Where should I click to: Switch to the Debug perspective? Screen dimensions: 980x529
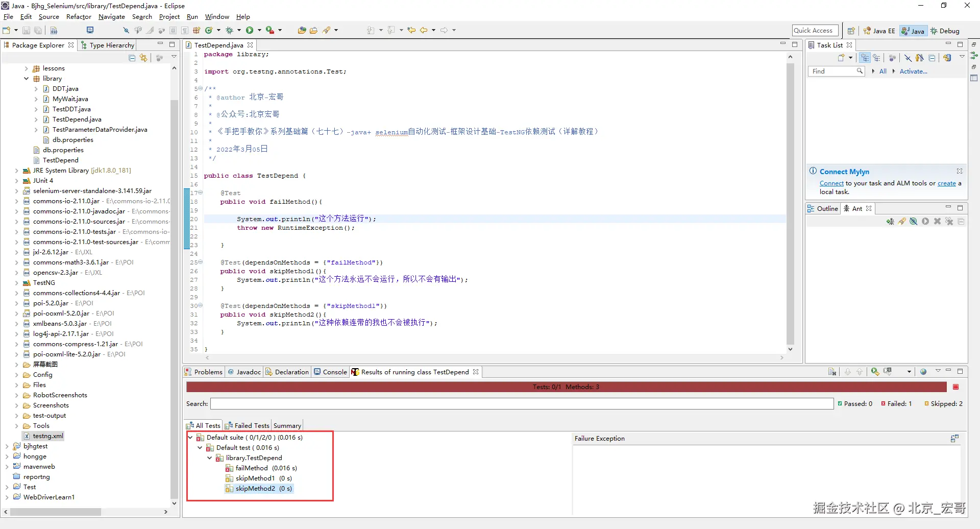(x=945, y=31)
